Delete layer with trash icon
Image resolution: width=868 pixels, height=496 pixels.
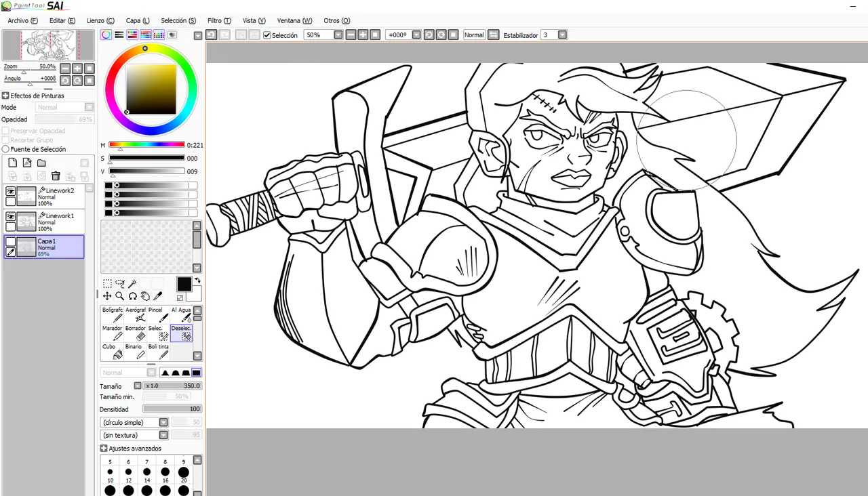56,175
